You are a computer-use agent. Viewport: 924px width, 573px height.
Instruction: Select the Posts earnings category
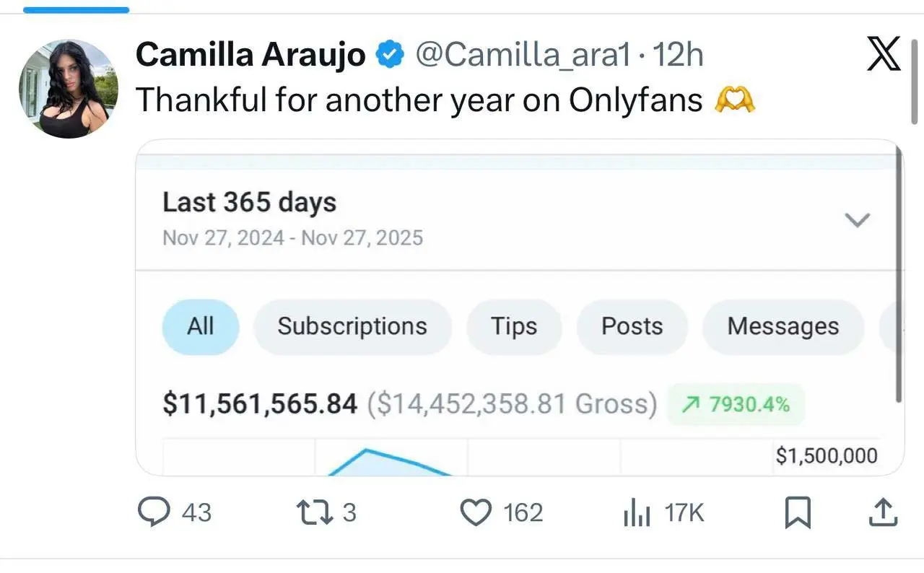tap(632, 326)
